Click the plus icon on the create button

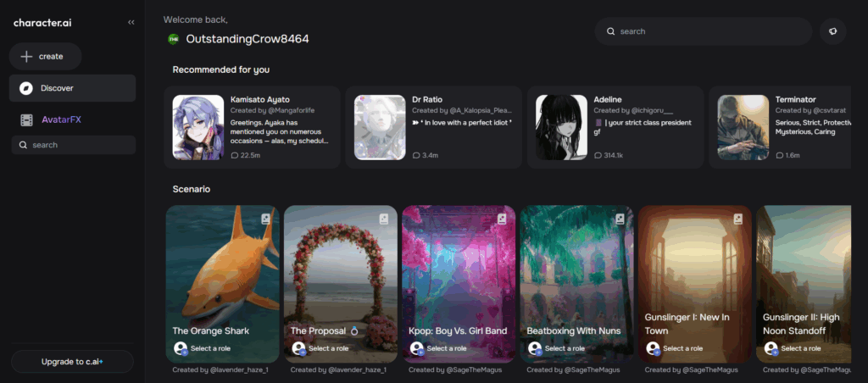tap(26, 57)
